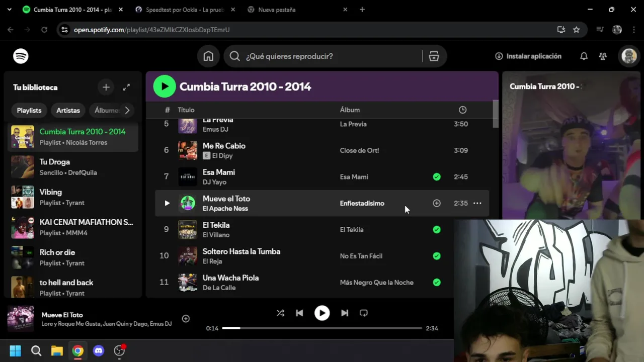Open the notifications bell

tap(584, 56)
